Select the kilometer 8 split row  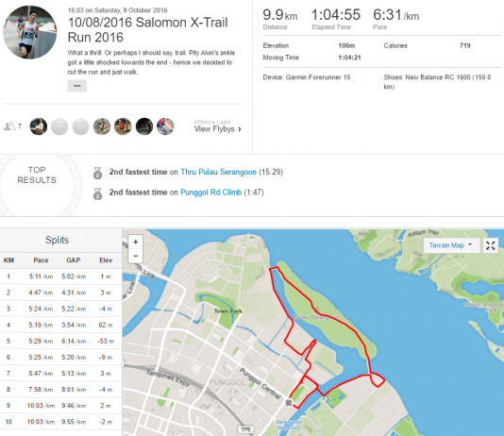point(60,390)
